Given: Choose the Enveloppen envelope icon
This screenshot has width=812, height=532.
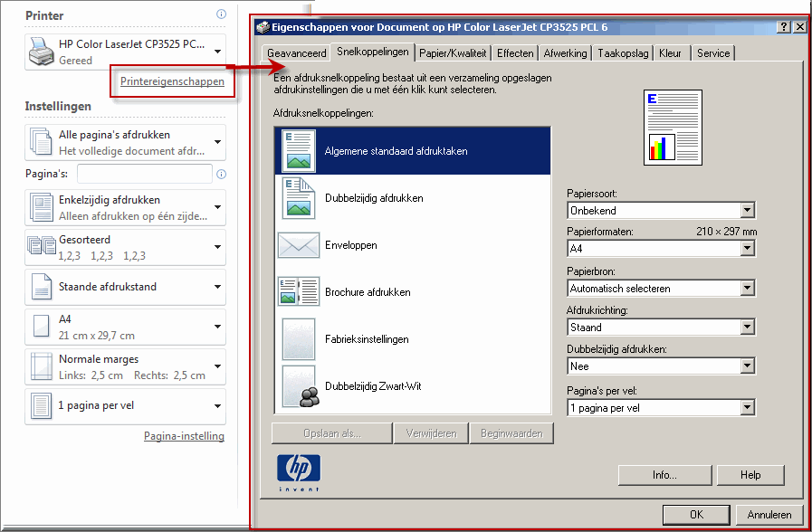Looking at the screenshot, I should click(x=299, y=245).
